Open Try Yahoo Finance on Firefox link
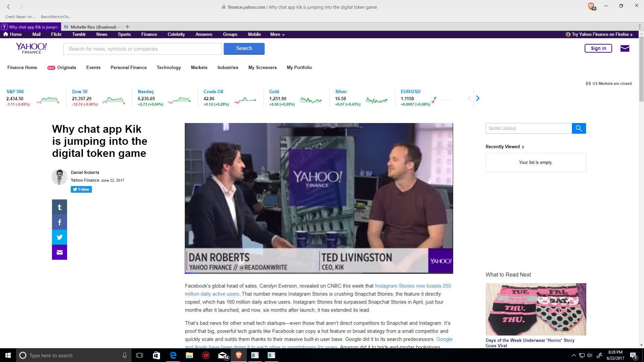The image size is (644, 362). point(599,34)
